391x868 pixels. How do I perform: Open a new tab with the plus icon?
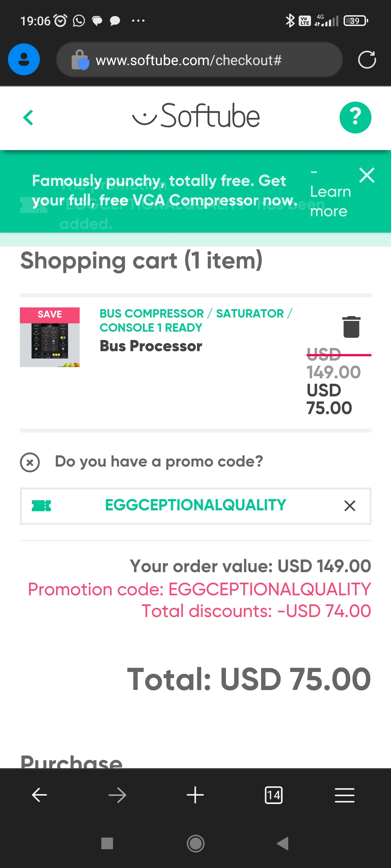pos(195,795)
